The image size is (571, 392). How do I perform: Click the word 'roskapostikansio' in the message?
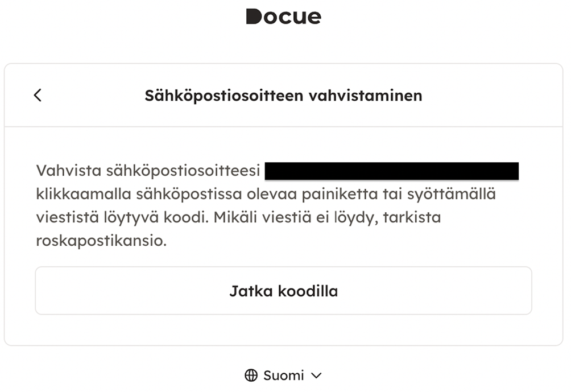point(100,241)
